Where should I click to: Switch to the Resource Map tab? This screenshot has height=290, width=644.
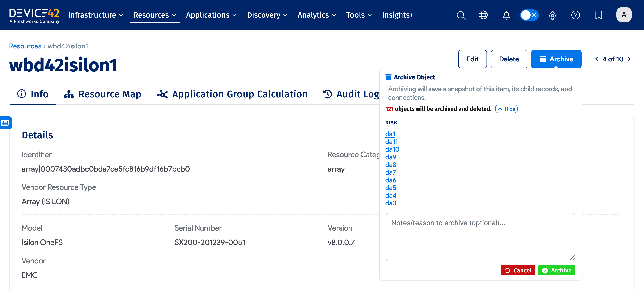pyautogui.click(x=103, y=94)
